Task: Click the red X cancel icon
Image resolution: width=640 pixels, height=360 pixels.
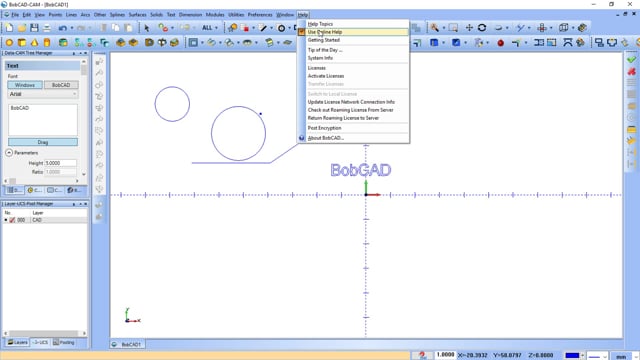Action: [631, 71]
